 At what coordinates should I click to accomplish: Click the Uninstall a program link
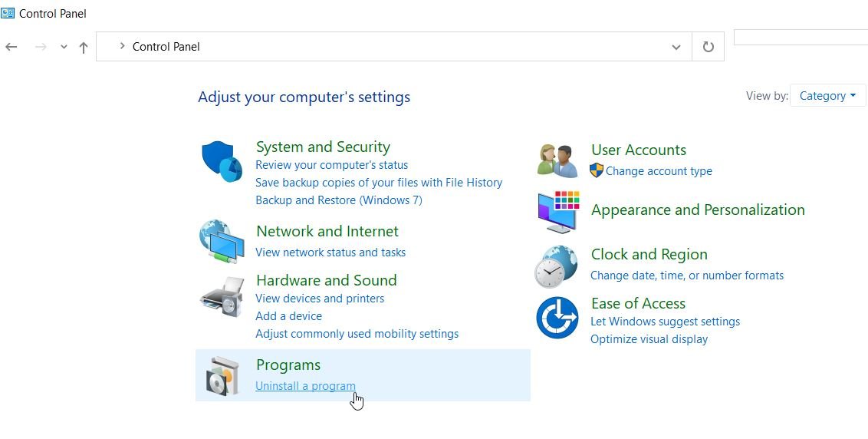click(x=306, y=386)
